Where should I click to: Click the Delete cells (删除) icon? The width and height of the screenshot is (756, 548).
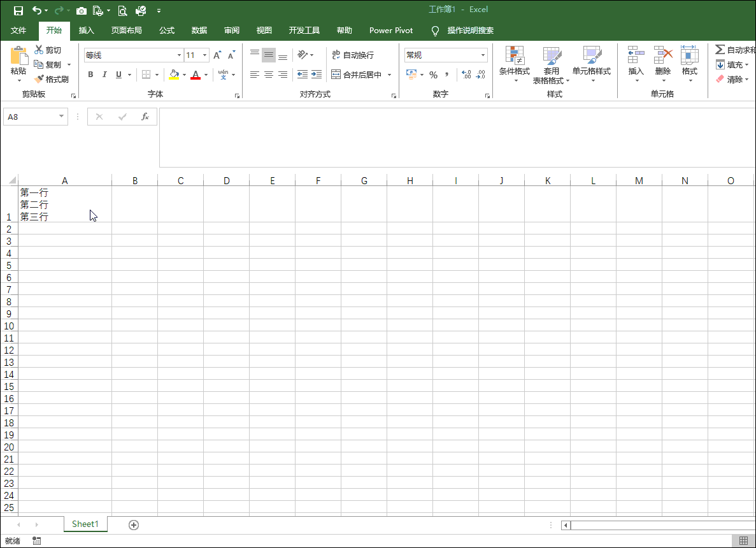pyautogui.click(x=663, y=55)
